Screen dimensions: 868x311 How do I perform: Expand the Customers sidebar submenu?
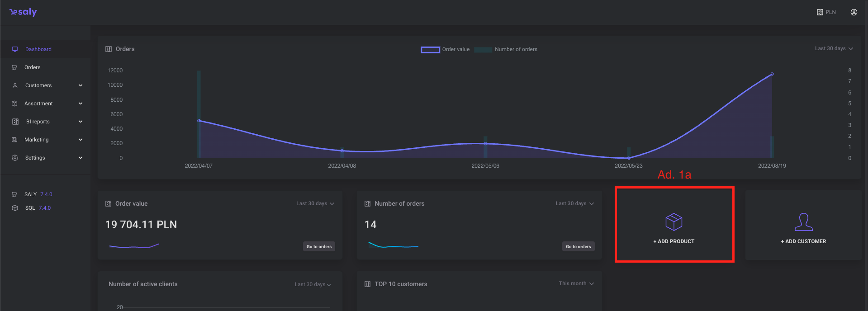[x=81, y=85]
